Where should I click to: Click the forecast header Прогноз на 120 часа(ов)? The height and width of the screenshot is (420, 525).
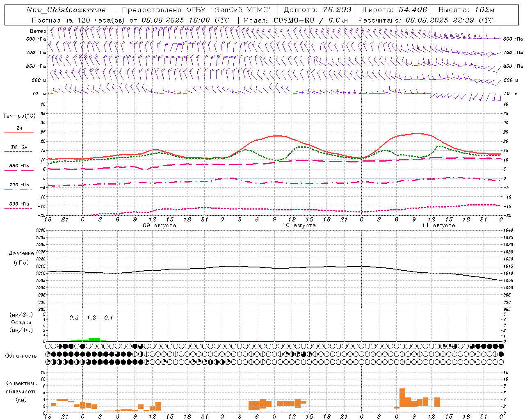tap(79, 20)
